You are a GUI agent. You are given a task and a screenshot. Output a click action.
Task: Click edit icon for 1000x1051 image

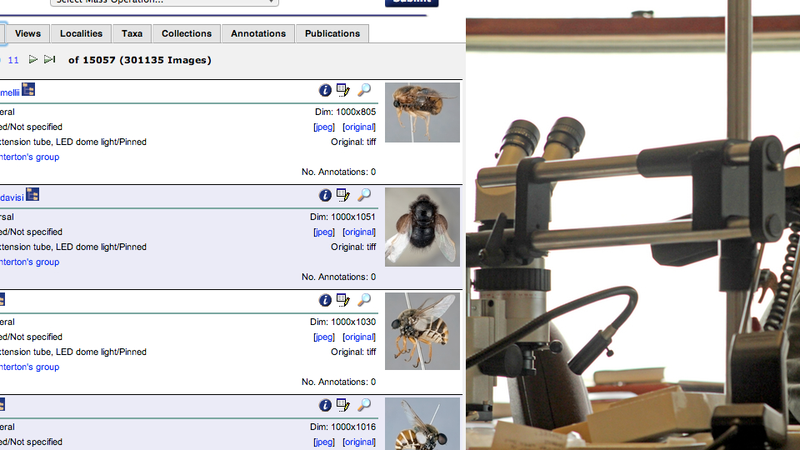pos(343,195)
